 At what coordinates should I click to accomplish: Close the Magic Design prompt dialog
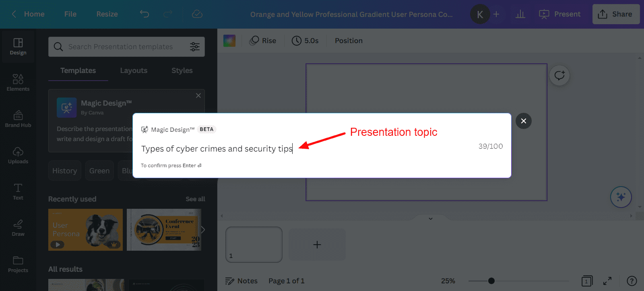524,121
